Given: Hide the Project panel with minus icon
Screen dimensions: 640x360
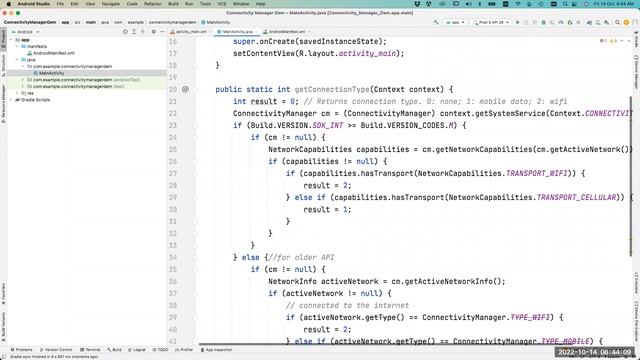Looking at the screenshot, I should click(x=162, y=31).
